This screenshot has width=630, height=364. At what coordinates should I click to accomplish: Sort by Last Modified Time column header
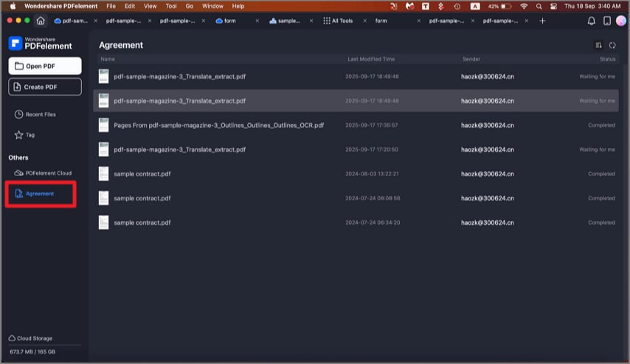(x=371, y=59)
